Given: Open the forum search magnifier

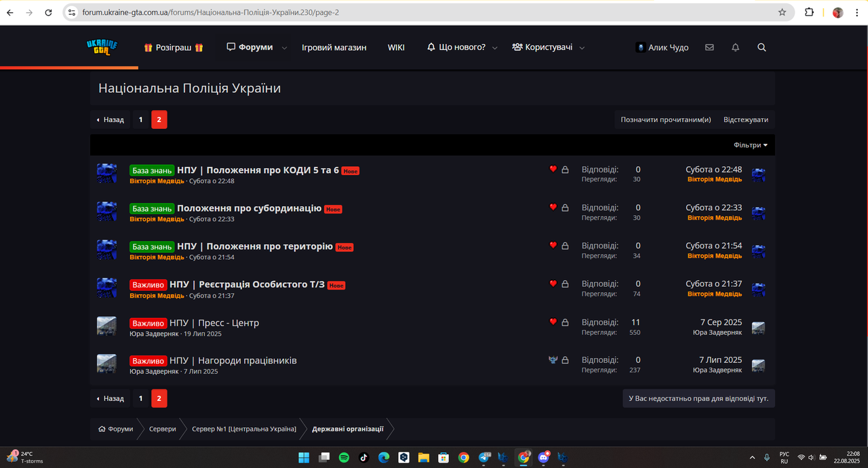Looking at the screenshot, I should (762, 47).
